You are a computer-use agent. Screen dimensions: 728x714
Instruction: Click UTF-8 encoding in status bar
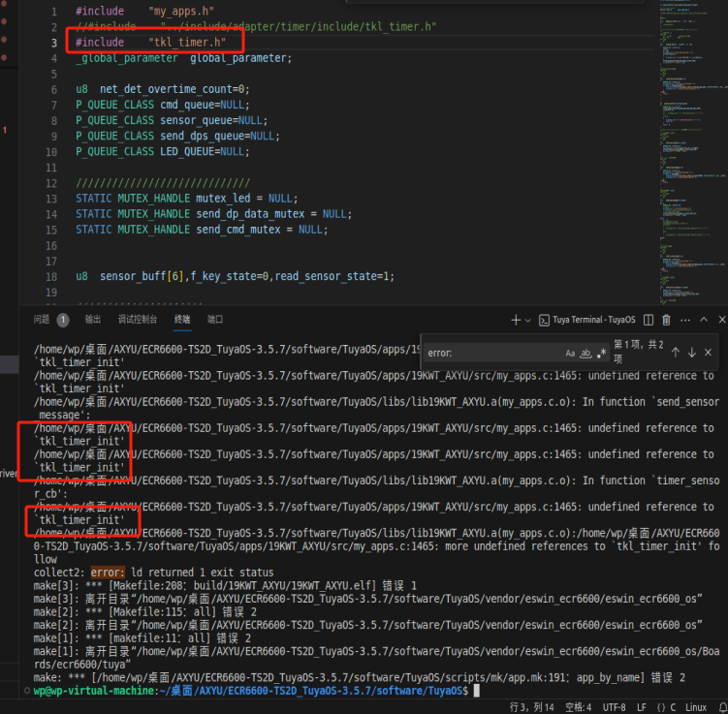(x=614, y=707)
